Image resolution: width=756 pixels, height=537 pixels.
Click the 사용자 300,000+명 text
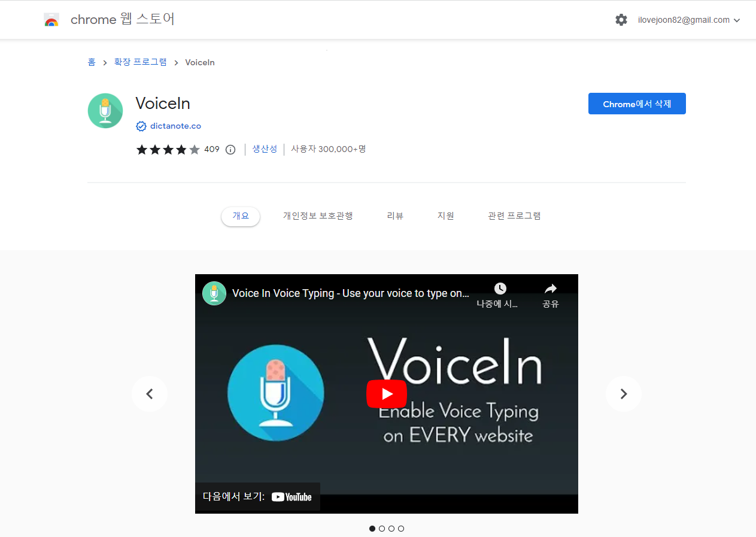(329, 149)
